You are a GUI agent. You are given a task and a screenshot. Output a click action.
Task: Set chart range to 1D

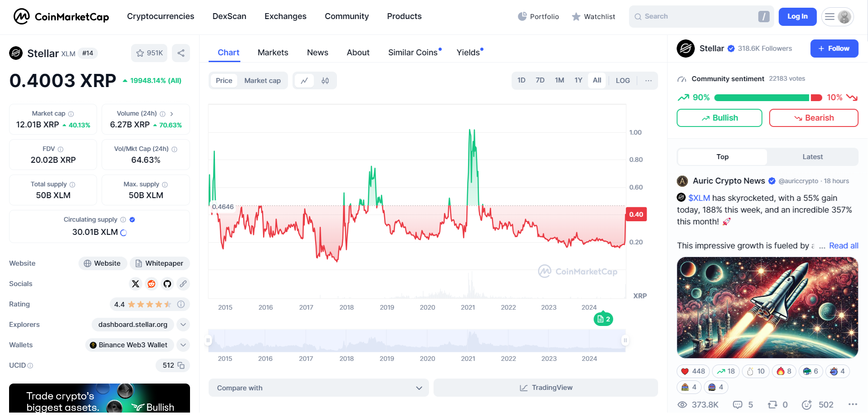[x=522, y=80]
